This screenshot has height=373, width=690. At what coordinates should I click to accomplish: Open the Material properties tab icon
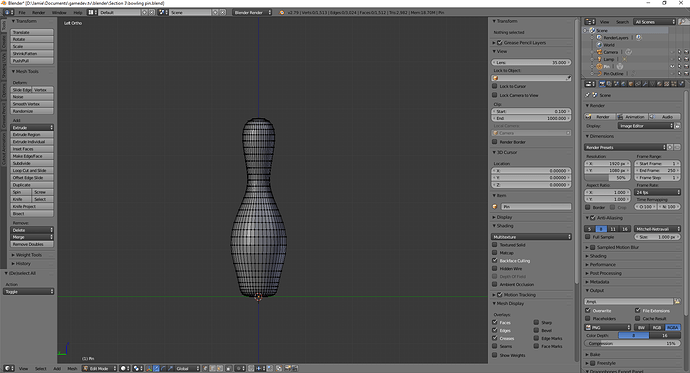[x=660, y=84]
